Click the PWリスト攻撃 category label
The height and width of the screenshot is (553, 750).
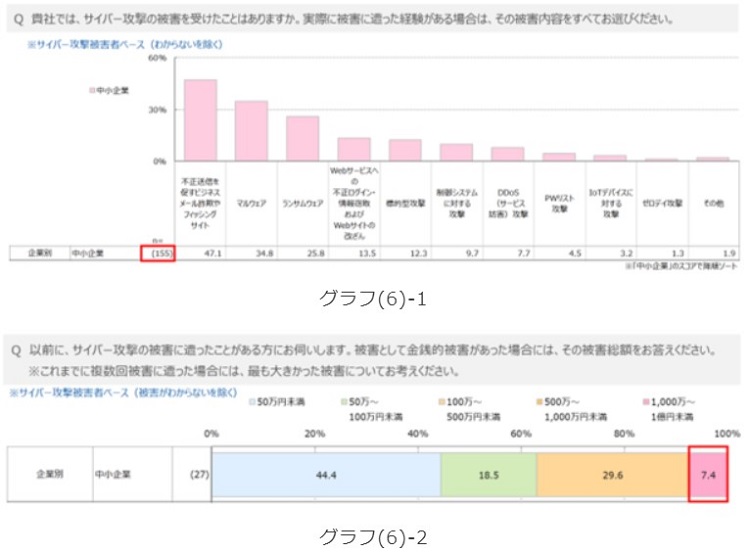559,203
